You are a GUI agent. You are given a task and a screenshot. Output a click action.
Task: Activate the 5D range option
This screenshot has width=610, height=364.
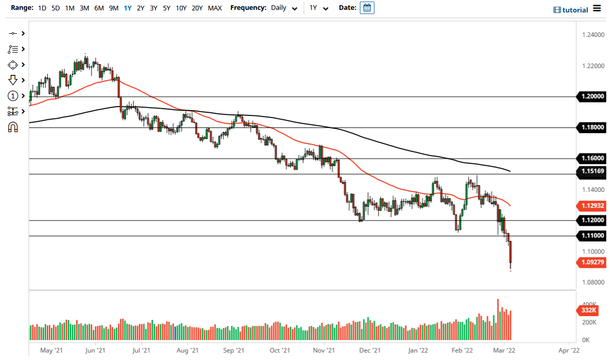pyautogui.click(x=55, y=8)
